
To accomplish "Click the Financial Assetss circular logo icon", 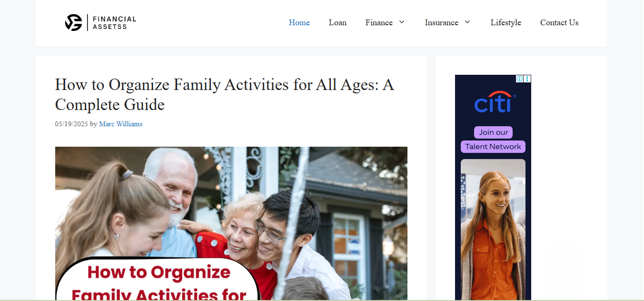I will pyautogui.click(x=74, y=22).
